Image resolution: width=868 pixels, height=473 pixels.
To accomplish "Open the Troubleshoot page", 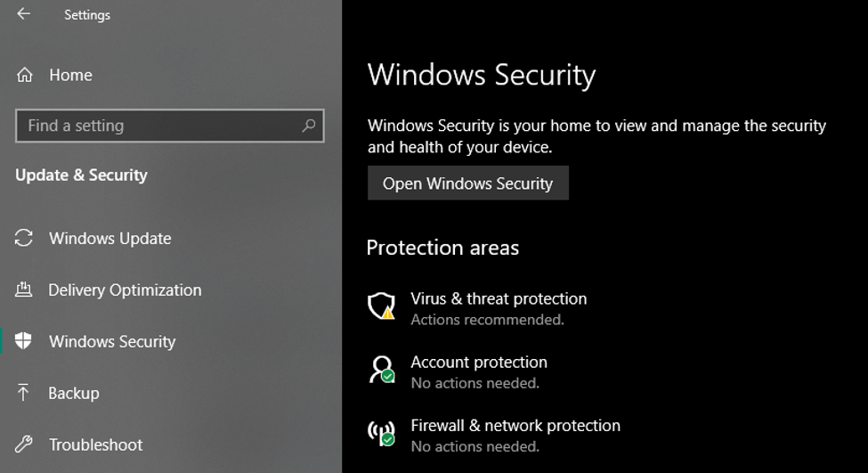I will coord(95,444).
